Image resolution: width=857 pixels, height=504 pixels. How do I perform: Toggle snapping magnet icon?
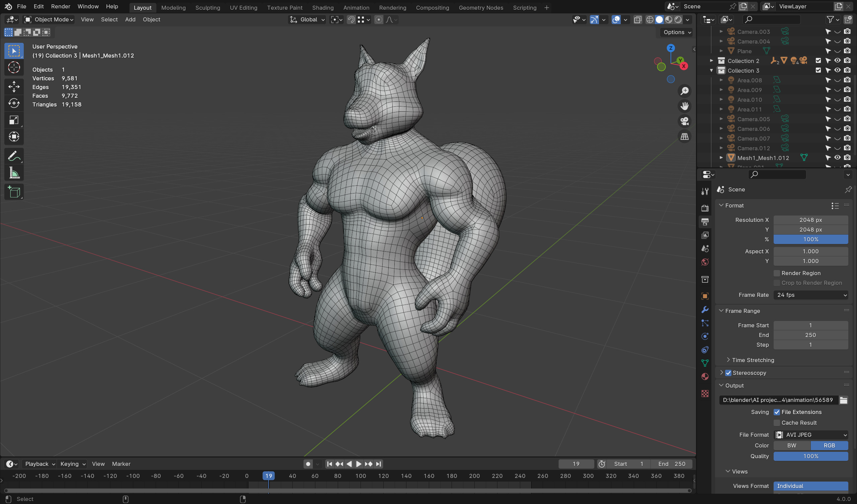click(351, 20)
